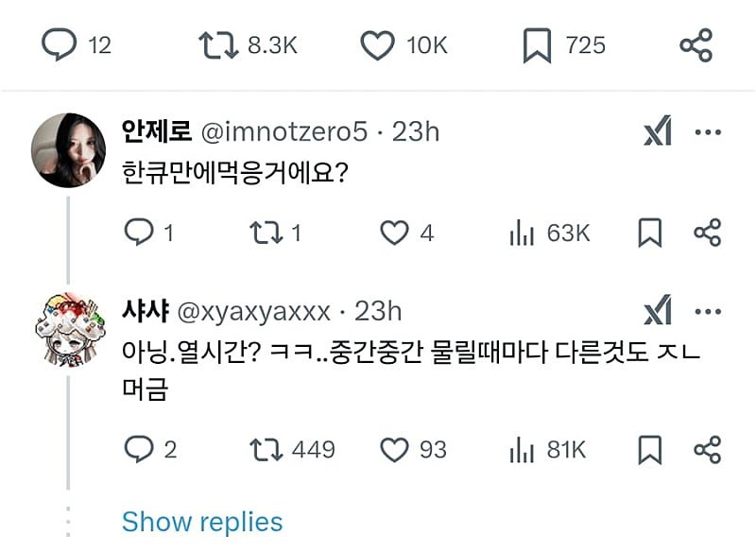Open 안제로's profile picture
The height and width of the screenshot is (553, 756).
click(68, 150)
